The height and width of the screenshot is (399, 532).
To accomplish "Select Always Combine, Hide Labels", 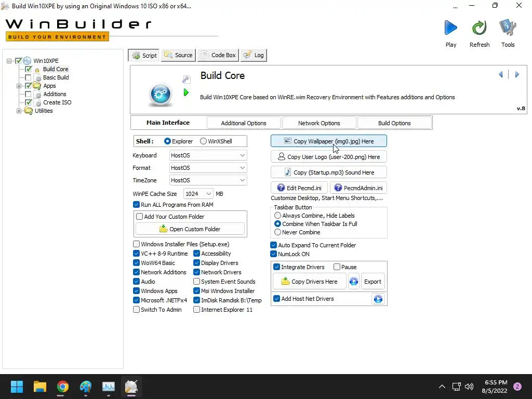I will point(277,216).
